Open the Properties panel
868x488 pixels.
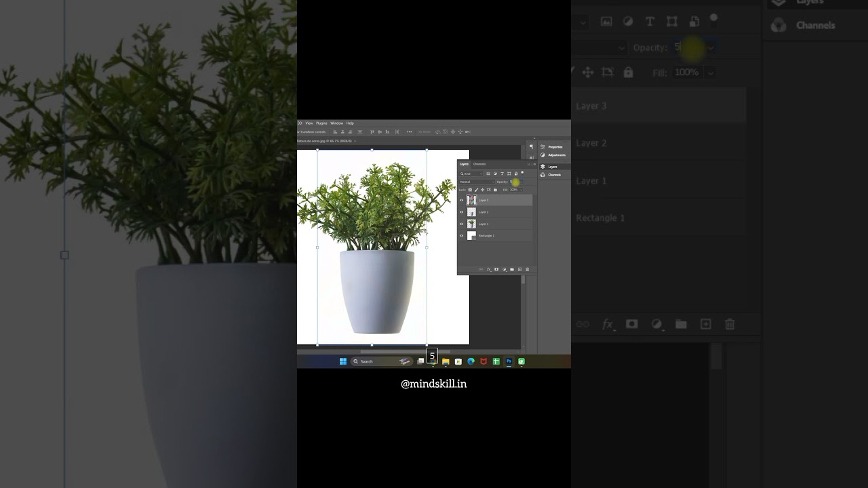551,147
